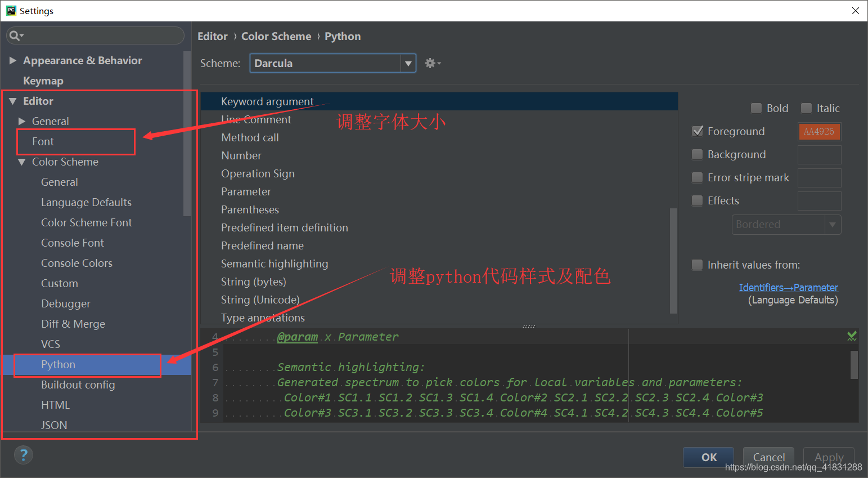Click the Apply button

coord(829,457)
